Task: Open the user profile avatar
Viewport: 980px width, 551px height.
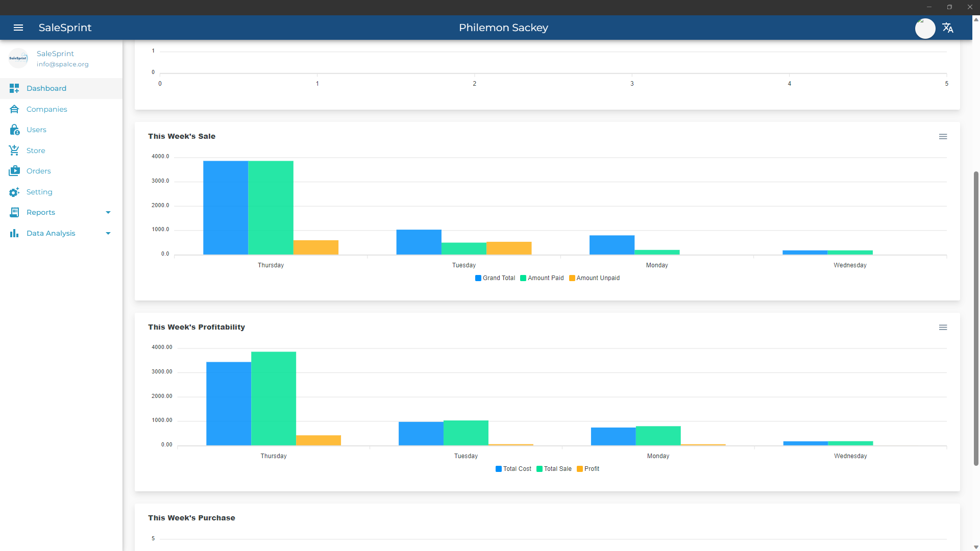Action: coord(925,28)
